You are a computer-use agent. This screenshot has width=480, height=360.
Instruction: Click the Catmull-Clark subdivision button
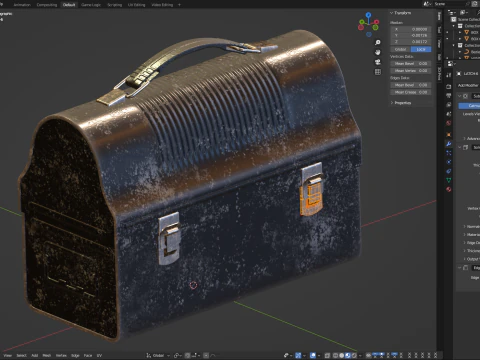(x=469, y=106)
